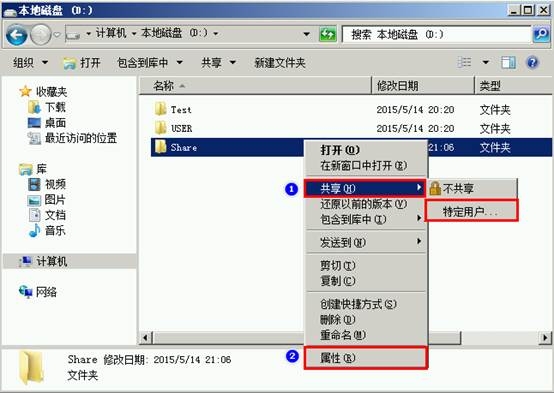Image resolution: width=554 pixels, height=393 pixels.
Task: Open the view options dropdown arrow
Action: tap(486, 63)
